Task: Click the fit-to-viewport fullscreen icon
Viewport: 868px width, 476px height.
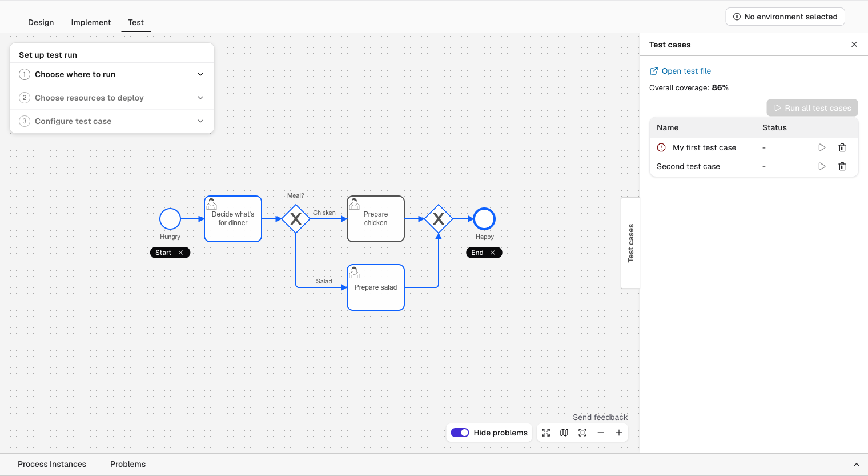Action: tap(546, 433)
